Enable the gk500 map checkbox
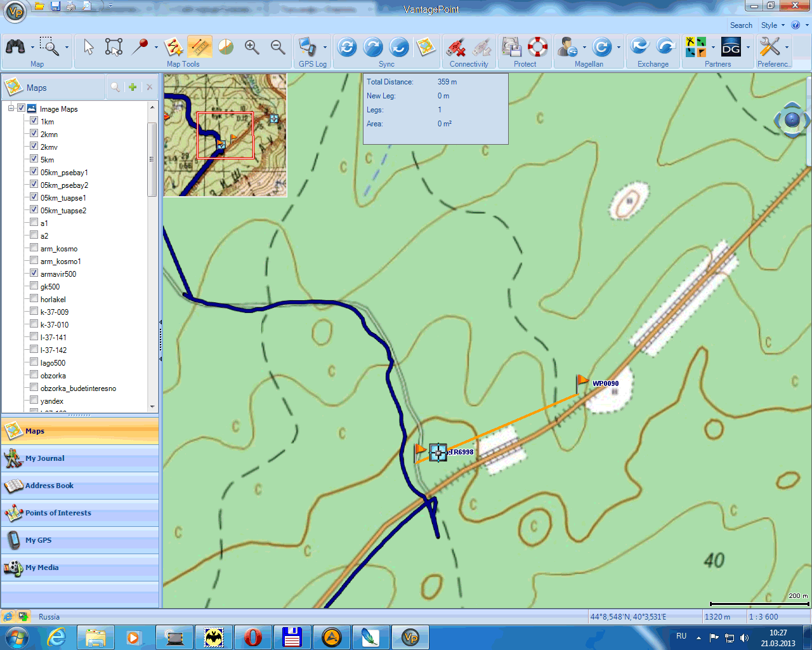Image resolution: width=812 pixels, height=650 pixels. (x=34, y=286)
